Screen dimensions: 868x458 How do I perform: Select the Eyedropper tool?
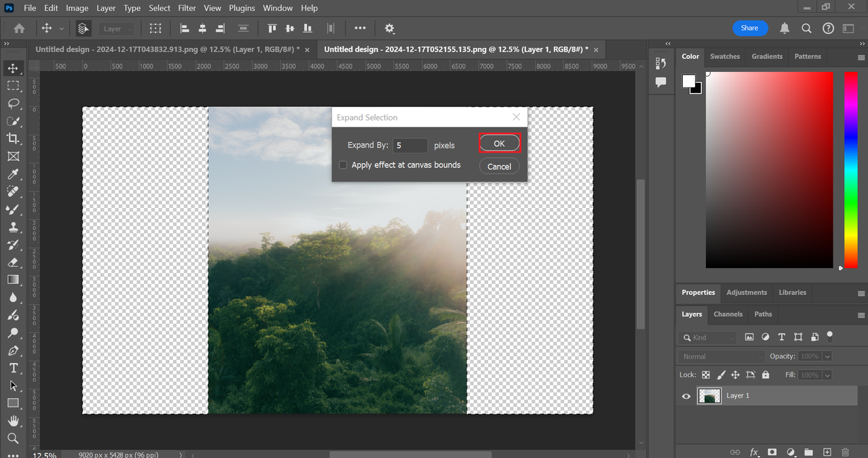click(13, 175)
